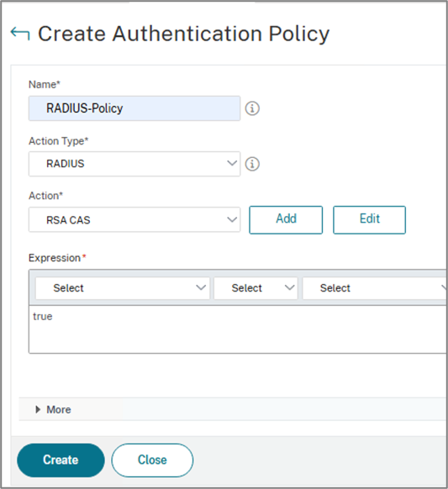Click the Name field containing RADIUS-Policy
This screenshot has width=448, height=489.
tap(134, 108)
